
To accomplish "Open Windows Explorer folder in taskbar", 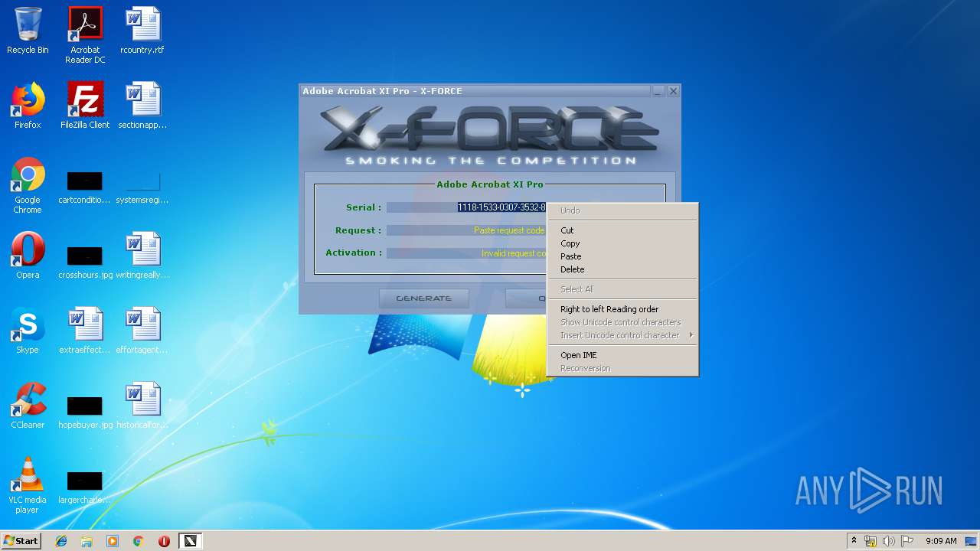I will point(87,541).
